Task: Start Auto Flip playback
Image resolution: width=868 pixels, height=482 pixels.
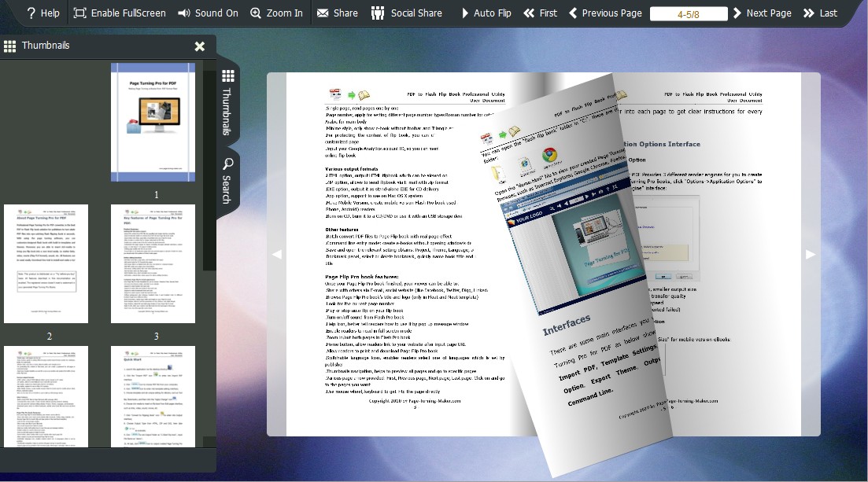Action: coord(486,13)
